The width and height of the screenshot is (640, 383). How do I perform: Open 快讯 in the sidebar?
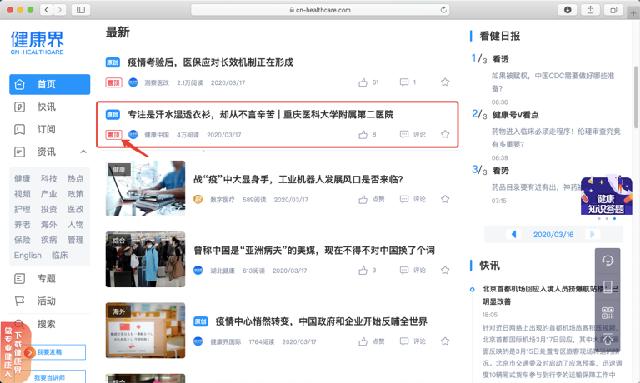(47, 107)
